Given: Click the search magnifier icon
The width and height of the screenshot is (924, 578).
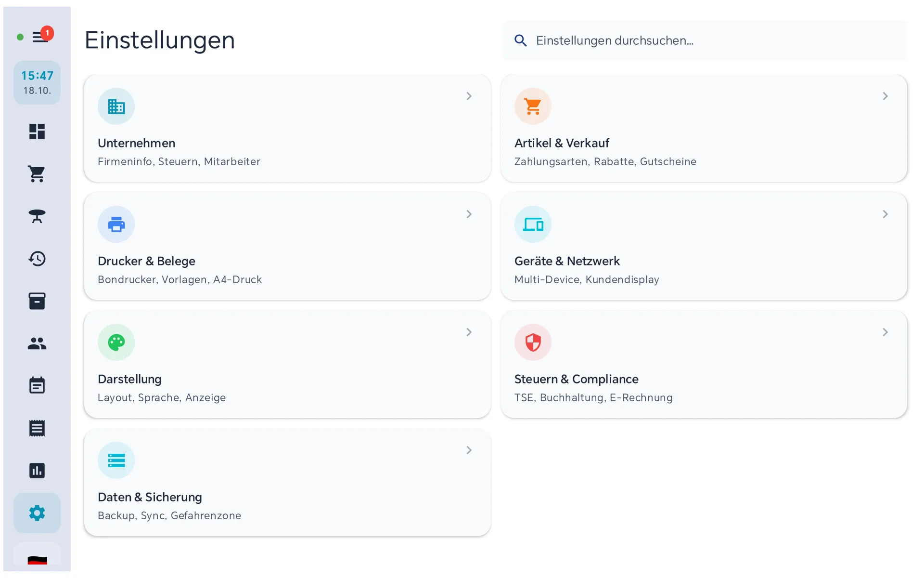Looking at the screenshot, I should coord(521,40).
